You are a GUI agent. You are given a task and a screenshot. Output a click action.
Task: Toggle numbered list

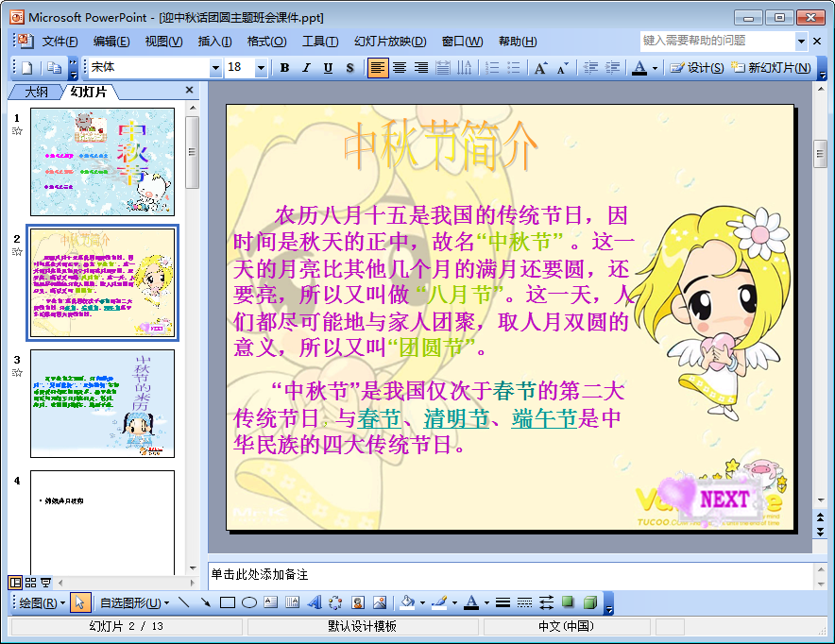click(492, 68)
